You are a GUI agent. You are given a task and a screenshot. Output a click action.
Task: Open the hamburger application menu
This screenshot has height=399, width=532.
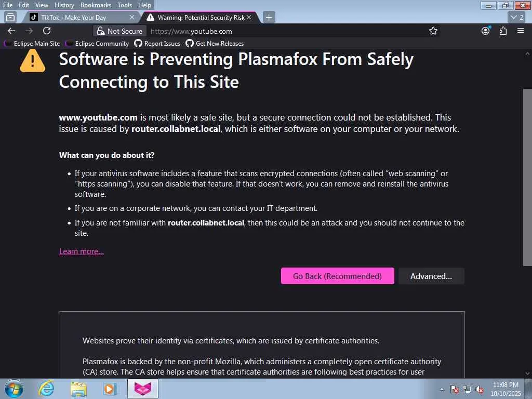(521, 31)
